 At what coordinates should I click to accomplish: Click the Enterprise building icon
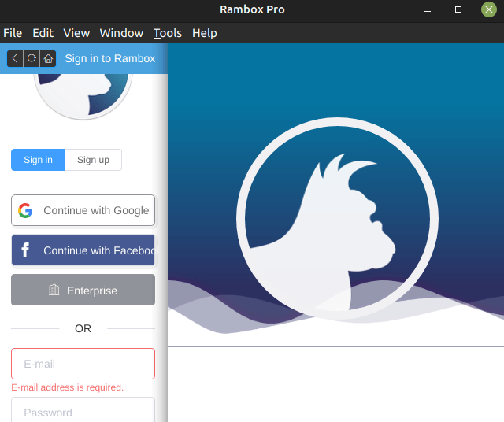[x=54, y=290]
